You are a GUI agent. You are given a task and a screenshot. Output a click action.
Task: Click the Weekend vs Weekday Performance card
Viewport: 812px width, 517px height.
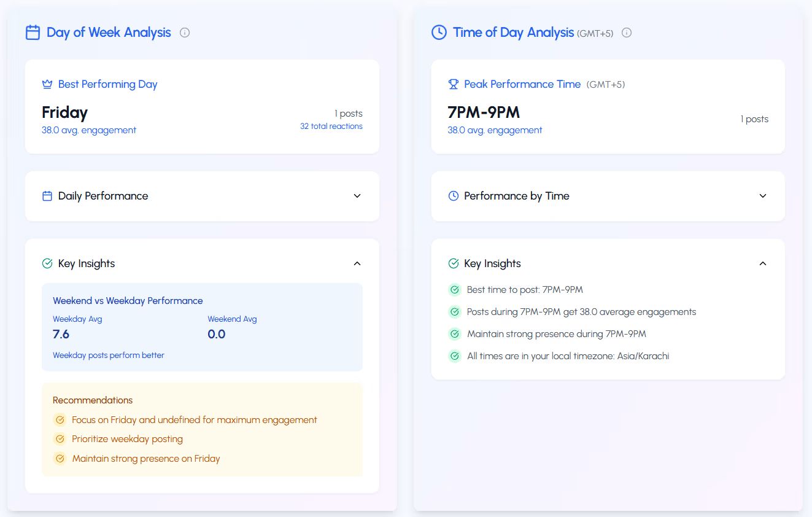tap(202, 327)
